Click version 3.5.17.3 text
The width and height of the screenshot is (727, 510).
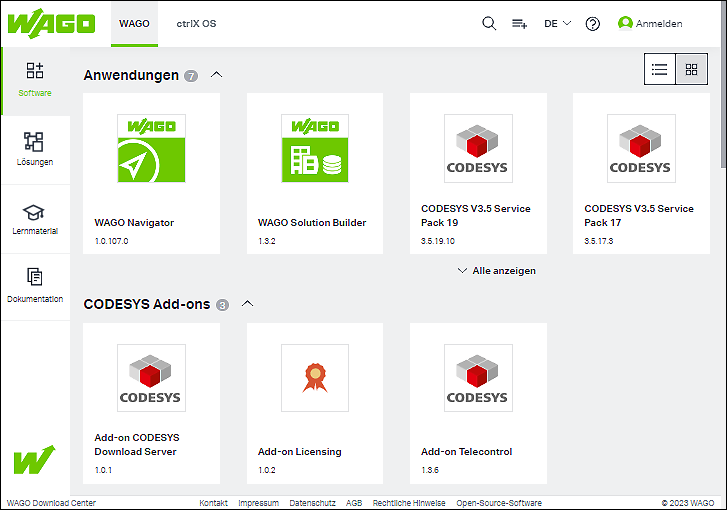point(599,241)
